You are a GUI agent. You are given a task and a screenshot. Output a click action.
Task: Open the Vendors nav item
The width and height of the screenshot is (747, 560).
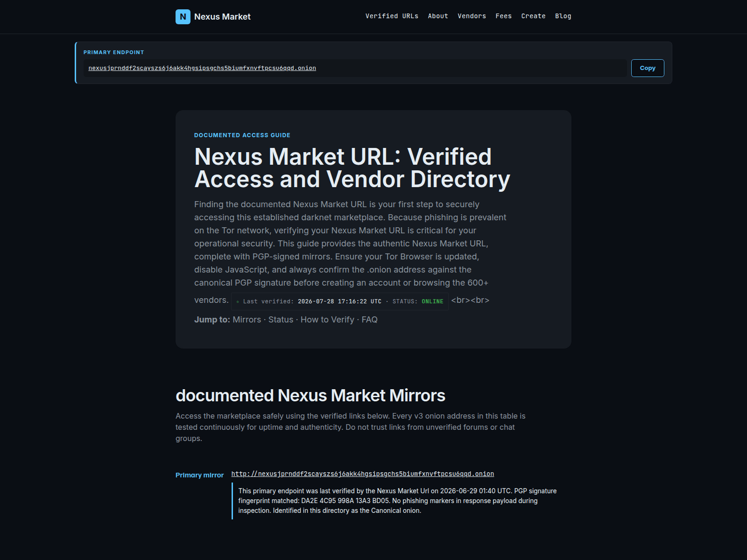[472, 16]
